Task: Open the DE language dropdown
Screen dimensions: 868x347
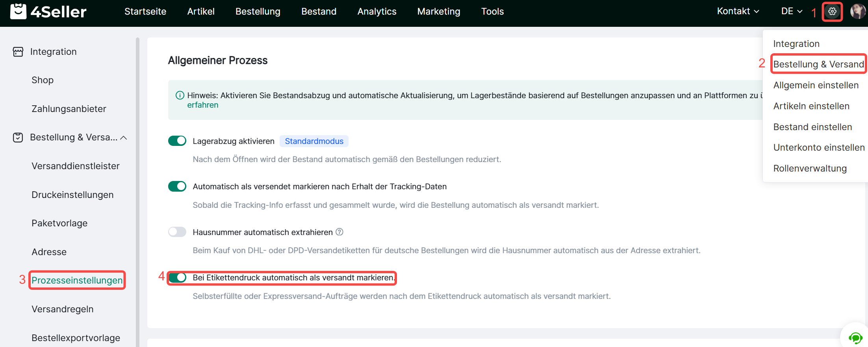Action: 791,11
